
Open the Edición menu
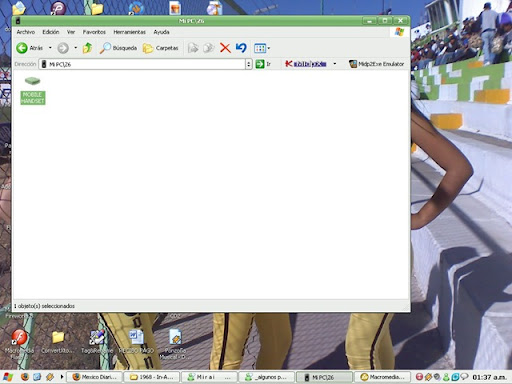51,32
